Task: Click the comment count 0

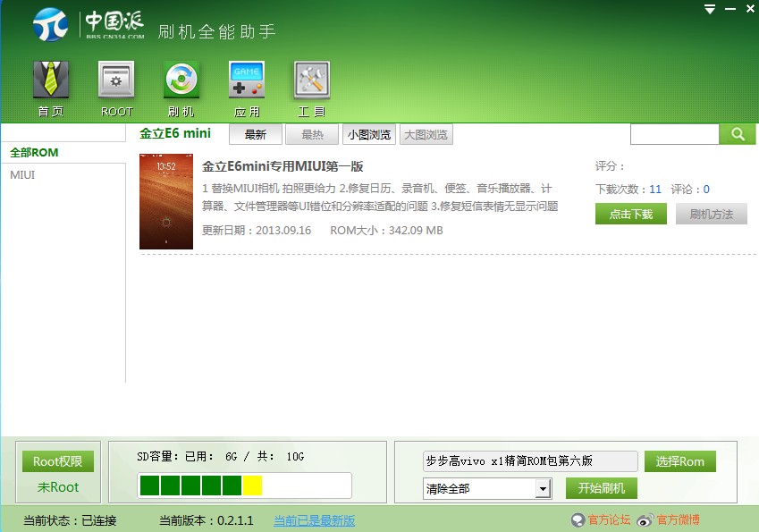Action: click(706, 190)
